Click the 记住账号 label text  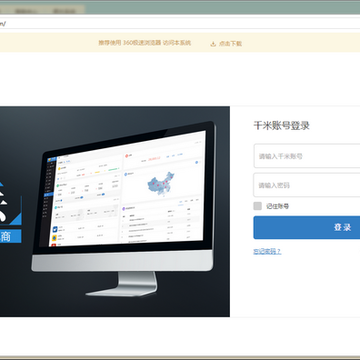[x=277, y=206]
